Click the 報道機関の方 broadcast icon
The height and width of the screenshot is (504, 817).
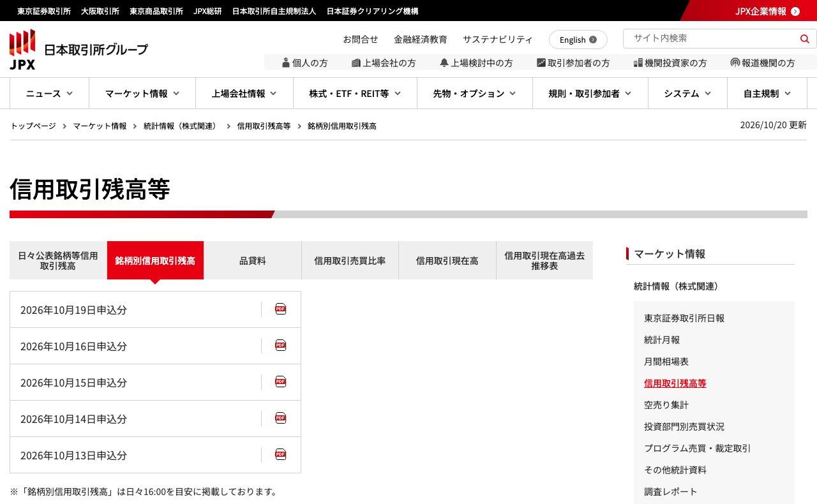(735, 63)
